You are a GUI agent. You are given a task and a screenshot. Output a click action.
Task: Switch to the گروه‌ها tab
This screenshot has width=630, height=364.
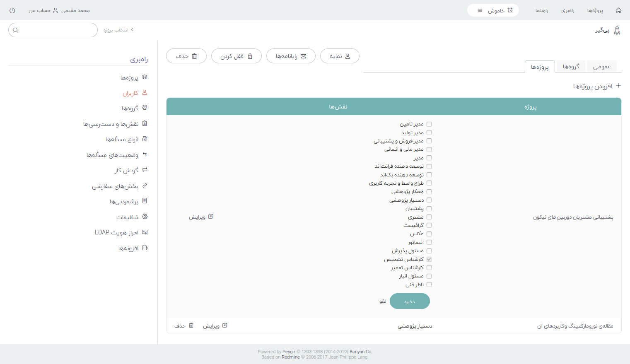(571, 67)
